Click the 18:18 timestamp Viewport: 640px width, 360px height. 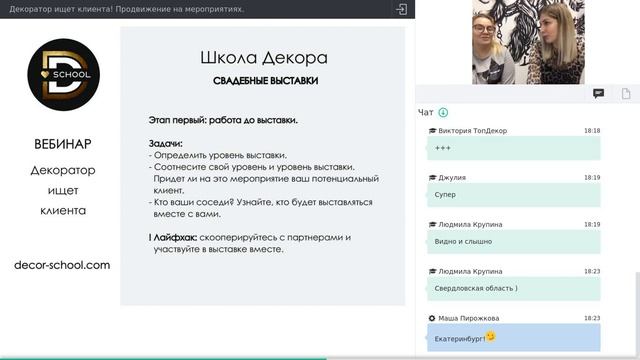592,131
